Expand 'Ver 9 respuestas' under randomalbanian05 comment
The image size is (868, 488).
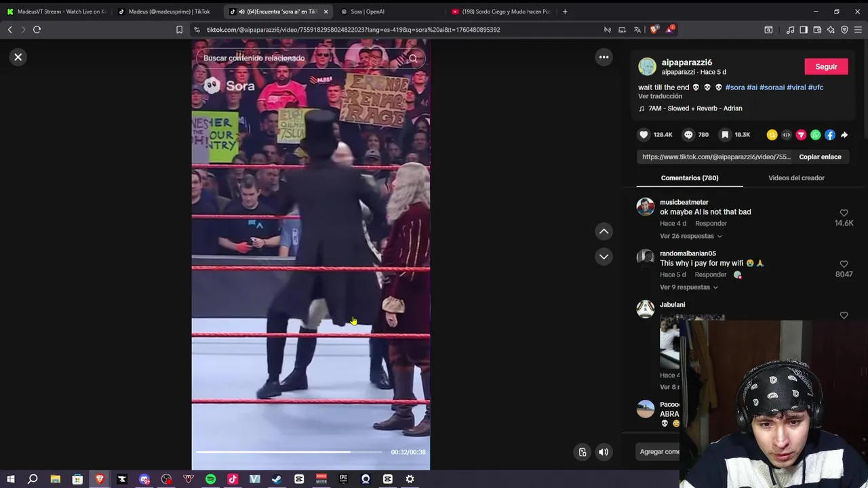tap(688, 287)
